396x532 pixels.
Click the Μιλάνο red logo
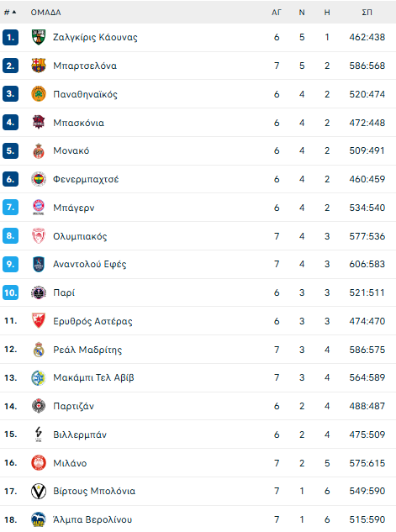click(39, 463)
